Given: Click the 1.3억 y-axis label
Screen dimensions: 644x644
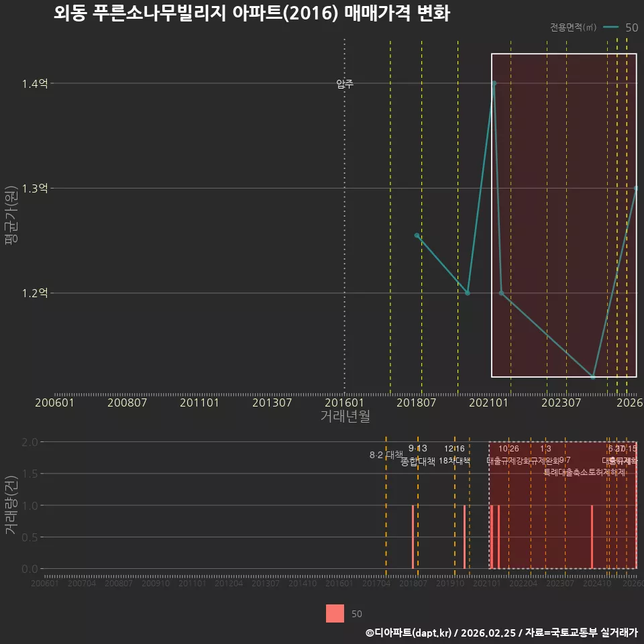Looking at the screenshot, I should pos(35,189).
